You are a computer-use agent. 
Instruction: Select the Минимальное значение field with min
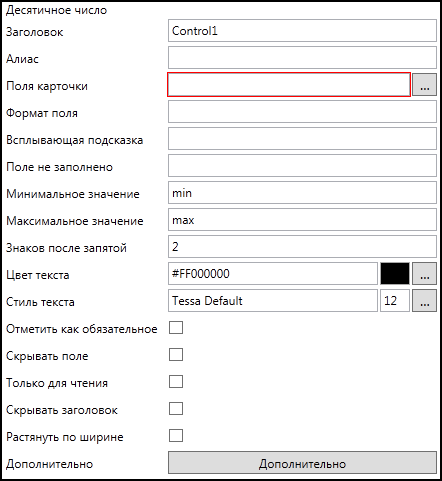coord(302,193)
